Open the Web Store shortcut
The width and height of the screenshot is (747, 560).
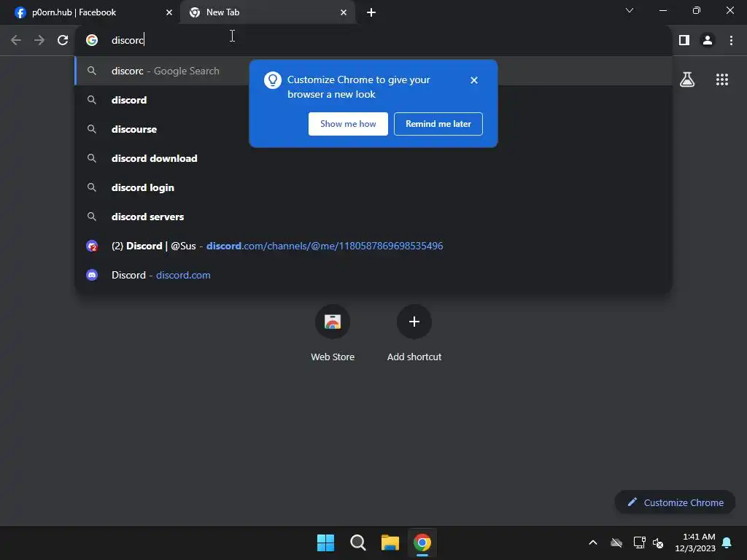tap(333, 333)
